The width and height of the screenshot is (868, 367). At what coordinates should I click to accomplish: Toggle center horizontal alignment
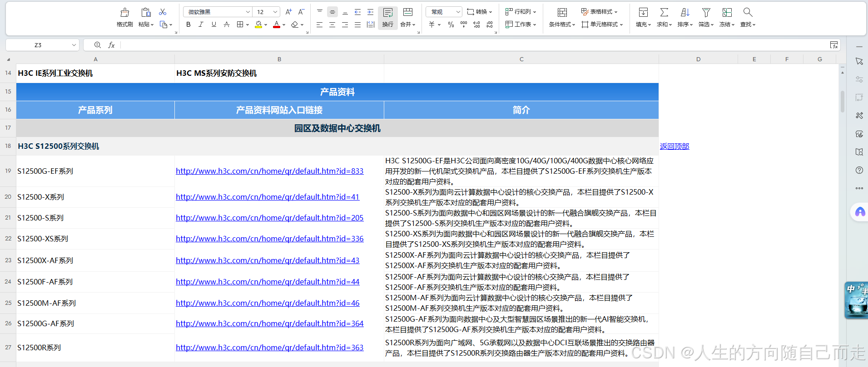coord(332,24)
